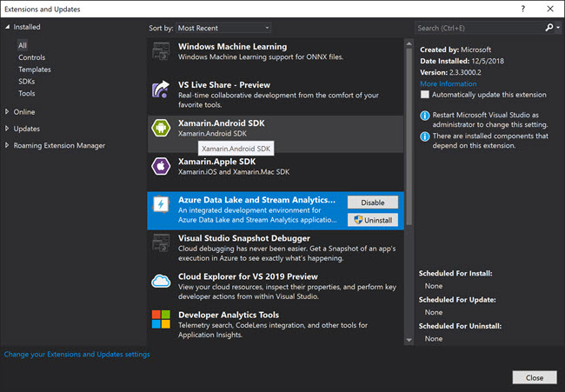Image resolution: width=565 pixels, height=392 pixels.
Task: Click the Visual Studio Snapshot Debugger icon
Action: pos(161,243)
